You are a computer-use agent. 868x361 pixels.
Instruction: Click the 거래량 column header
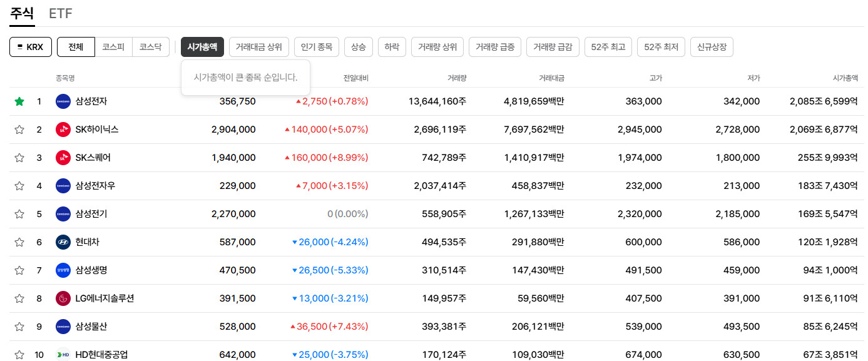tap(457, 78)
